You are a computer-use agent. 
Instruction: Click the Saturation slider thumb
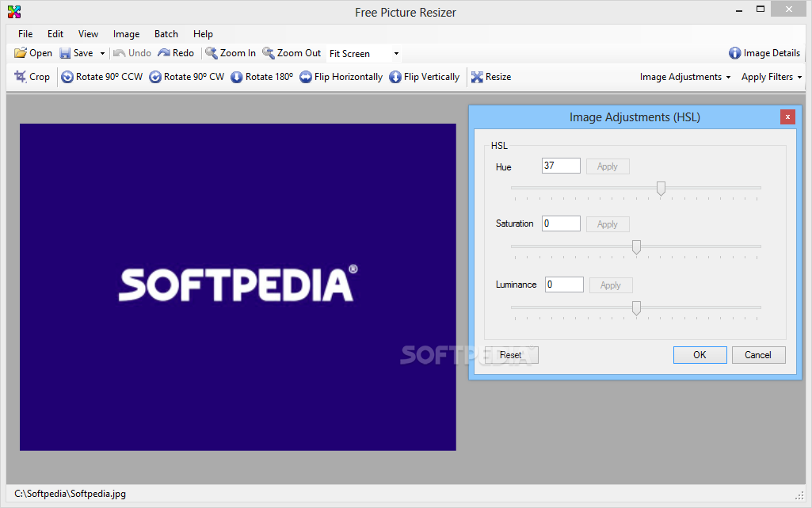(636, 247)
